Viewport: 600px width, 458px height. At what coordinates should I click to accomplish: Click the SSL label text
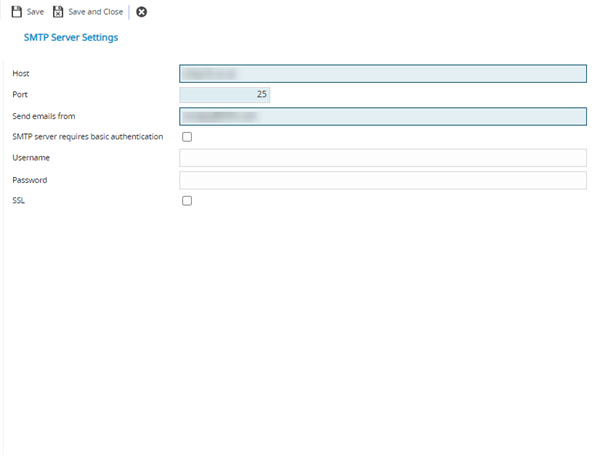[x=19, y=201]
